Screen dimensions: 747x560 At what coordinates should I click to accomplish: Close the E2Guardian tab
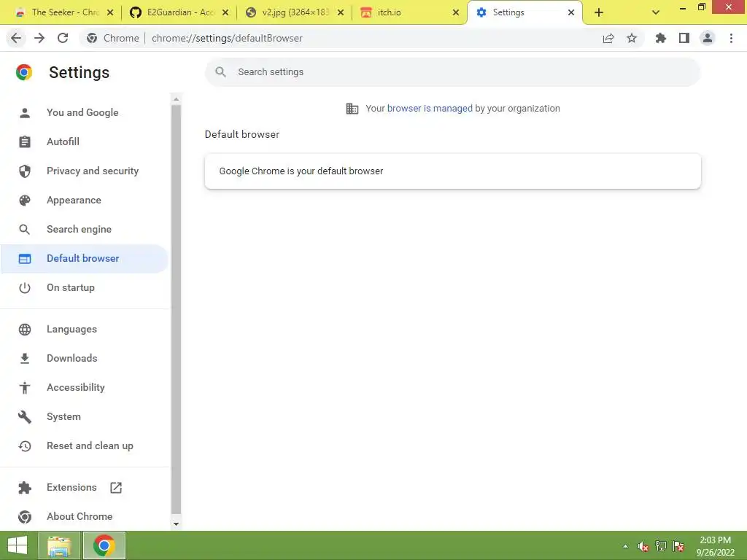[x=226, y=12]
